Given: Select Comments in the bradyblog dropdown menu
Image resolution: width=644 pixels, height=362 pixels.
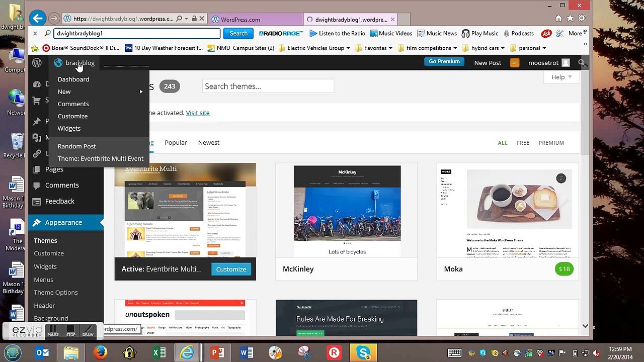Looking at the screenshot, I should [x=73, y=104].
